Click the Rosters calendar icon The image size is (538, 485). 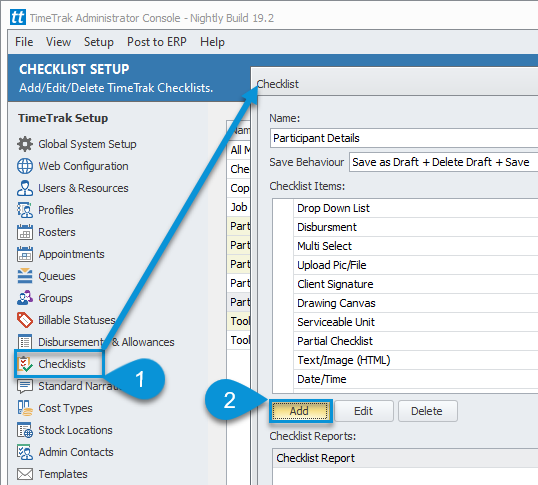25,232
